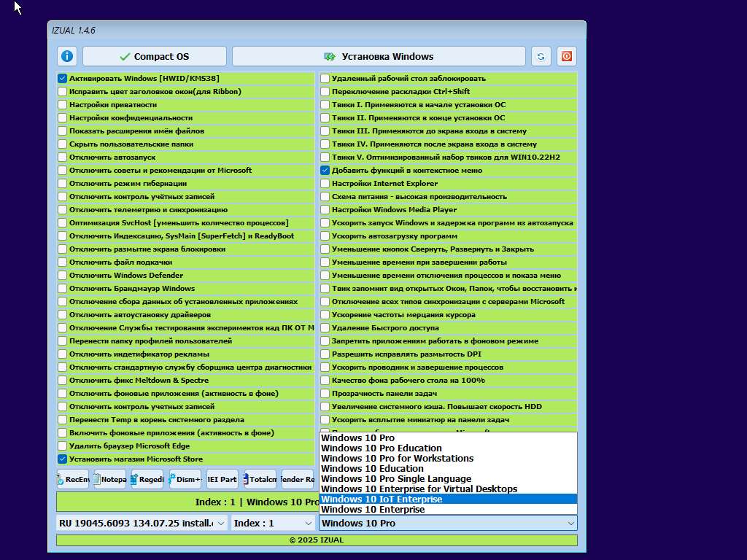Open the blue info icon button
Image resolution: width=747 pixels, height=560 pixels.
click(x=67, y=56)
